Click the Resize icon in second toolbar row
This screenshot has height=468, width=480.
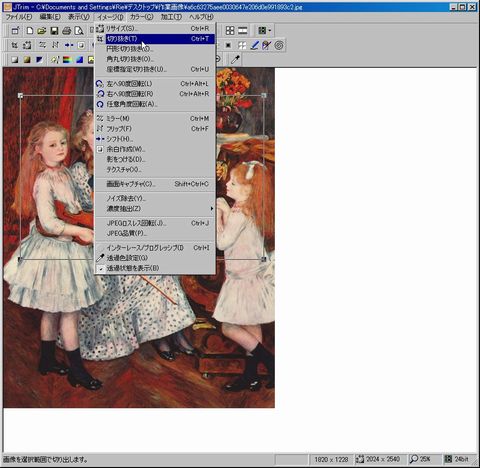click(27, 45)
